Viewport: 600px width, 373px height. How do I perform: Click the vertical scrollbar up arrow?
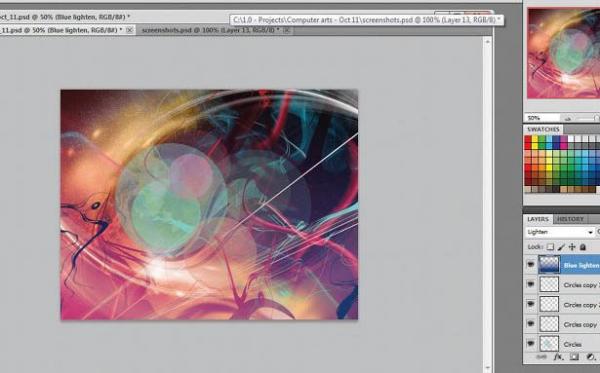[x=488, y=41]
